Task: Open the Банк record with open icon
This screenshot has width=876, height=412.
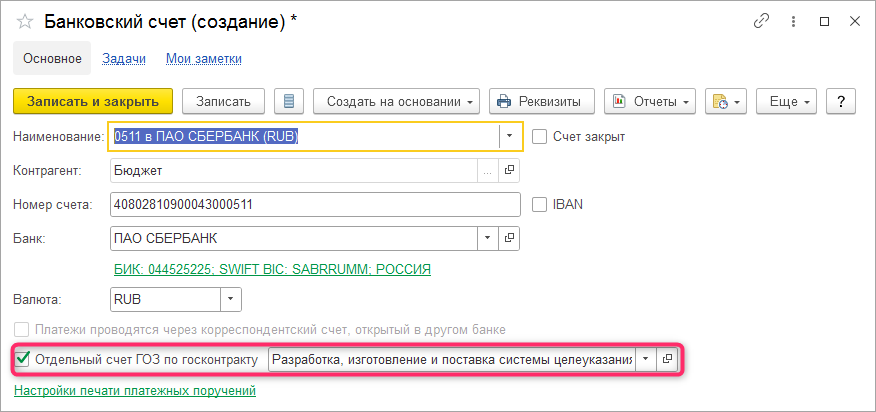Action: tap(509, 238)
